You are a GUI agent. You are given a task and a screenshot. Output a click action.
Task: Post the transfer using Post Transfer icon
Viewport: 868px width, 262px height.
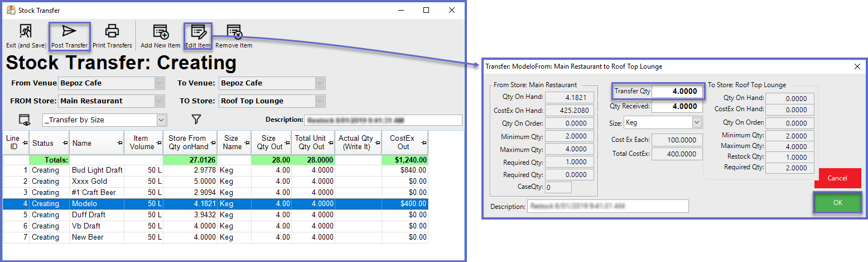(69, 31)
